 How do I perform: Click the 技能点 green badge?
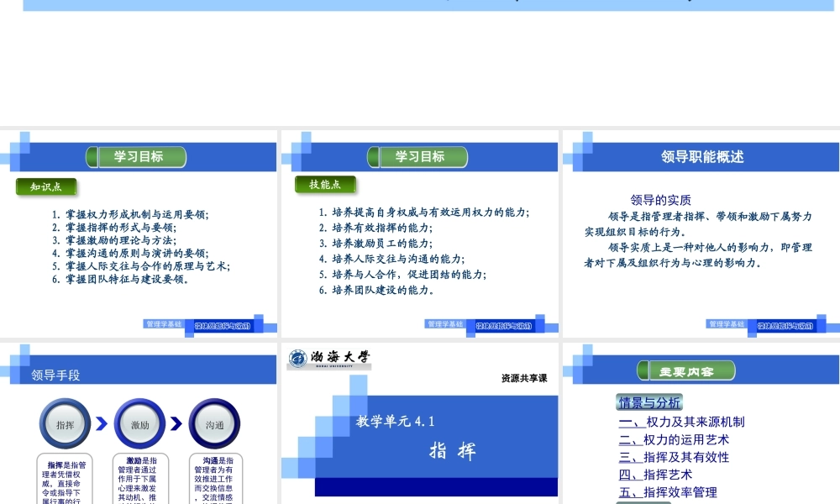click(328, 185)
